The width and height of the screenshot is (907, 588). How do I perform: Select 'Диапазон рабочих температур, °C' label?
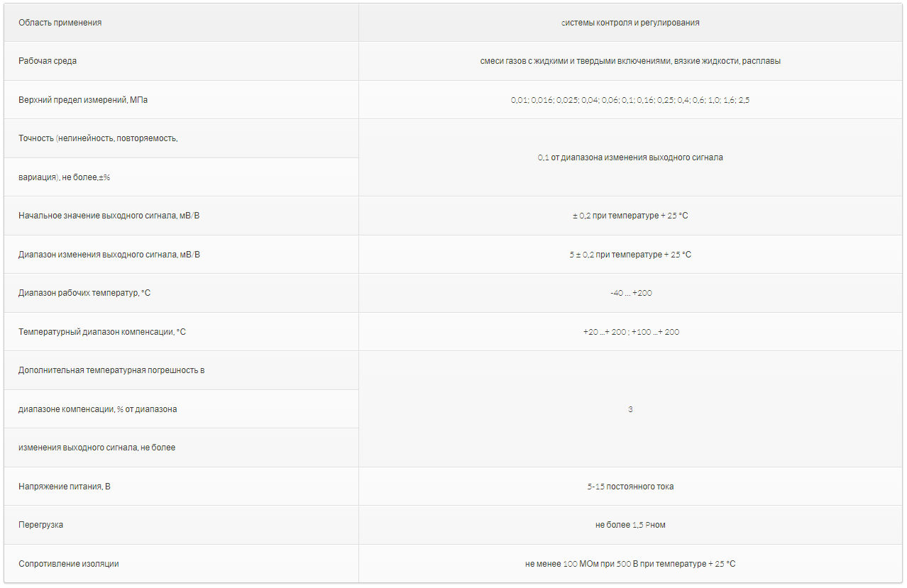(84, 293)
